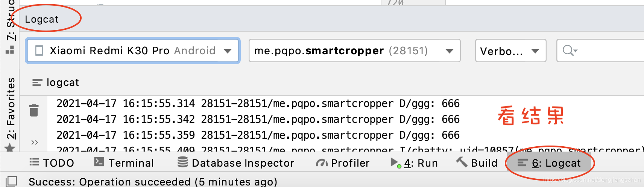Image resolution: width=644 pixels, height=187 pixels.
Task: Open the TODO tool window
Action: click(x=52, y=163)
